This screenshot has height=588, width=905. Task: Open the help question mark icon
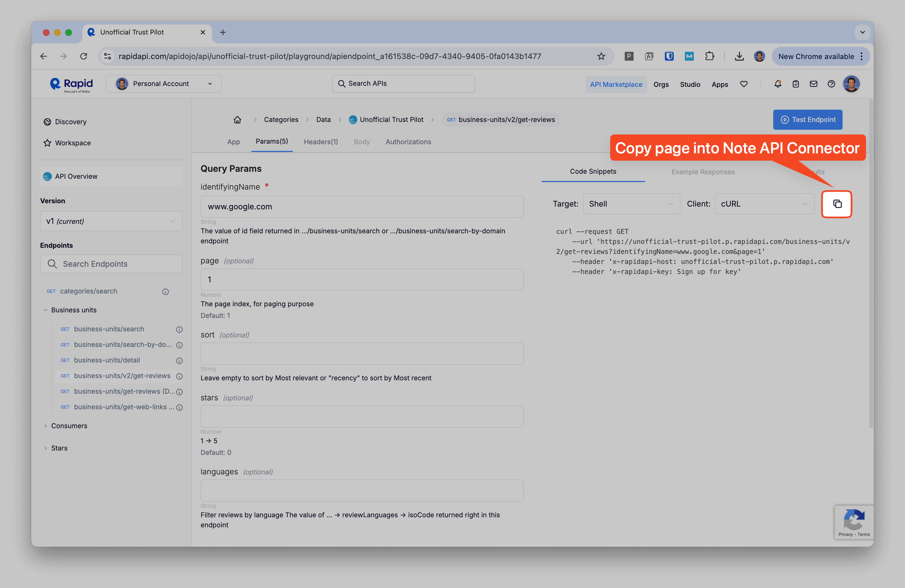831,84
